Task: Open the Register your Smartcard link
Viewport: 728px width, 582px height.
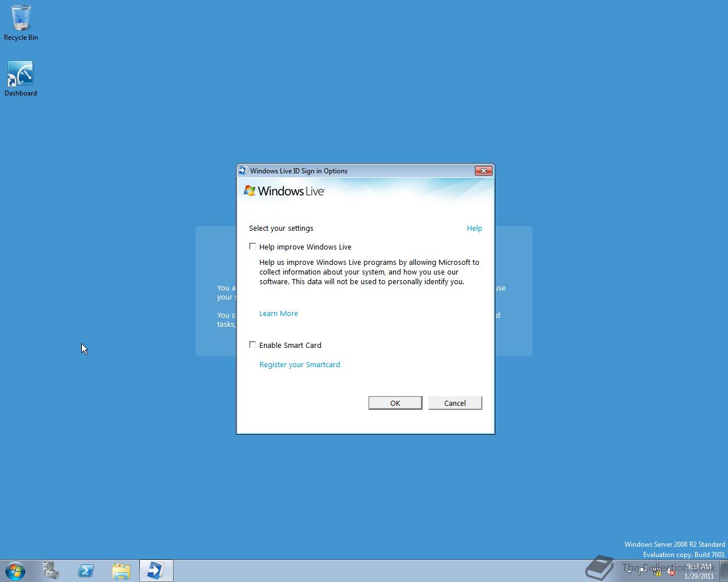Action: click(300, 364)
